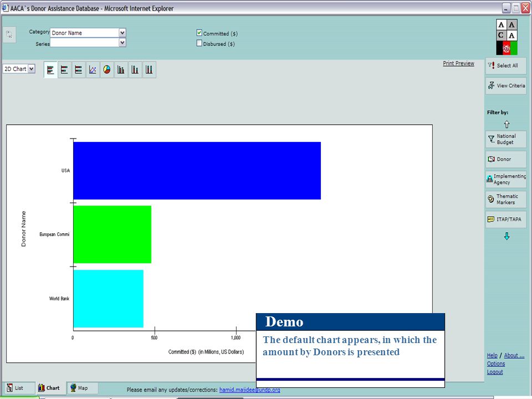The image size is (532, 399).
Task: Click the vertical 'Donor Name' axis title
Action: tap(23, 229)
